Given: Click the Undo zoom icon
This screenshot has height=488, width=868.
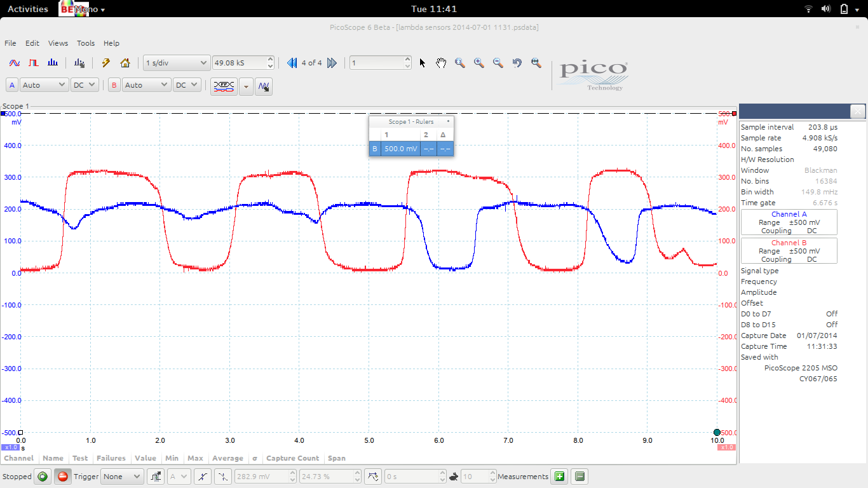Looking at the screenshot, I should pos(517,63).
